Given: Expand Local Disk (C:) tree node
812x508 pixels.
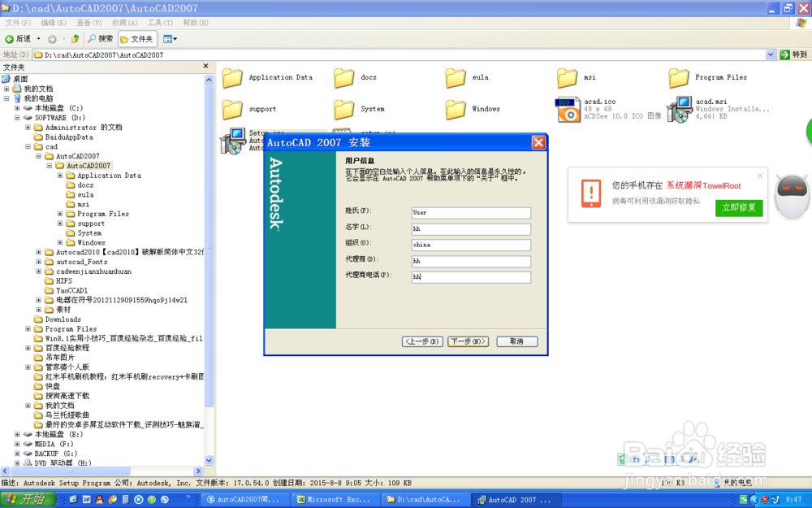Looking at the screenshot, I should pyautogui.click(x=17, y=108).
